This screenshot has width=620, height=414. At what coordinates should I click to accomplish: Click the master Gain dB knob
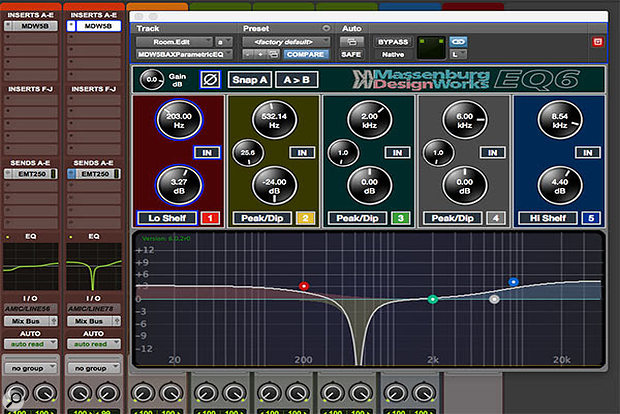152,79
